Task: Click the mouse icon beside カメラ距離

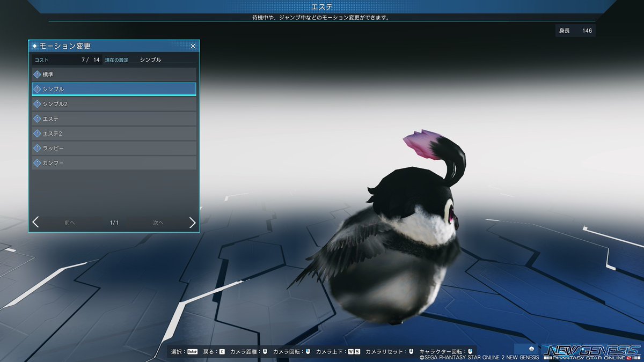Action: coord(265,352)
